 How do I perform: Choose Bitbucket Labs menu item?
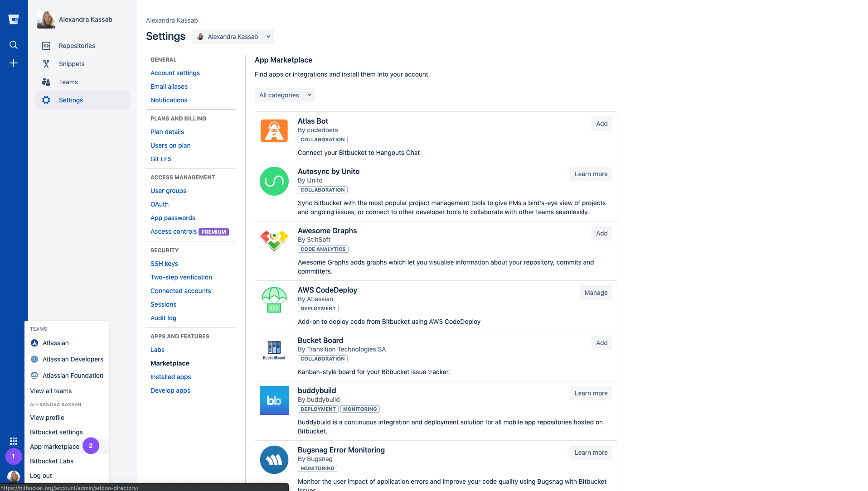(67, 461)
